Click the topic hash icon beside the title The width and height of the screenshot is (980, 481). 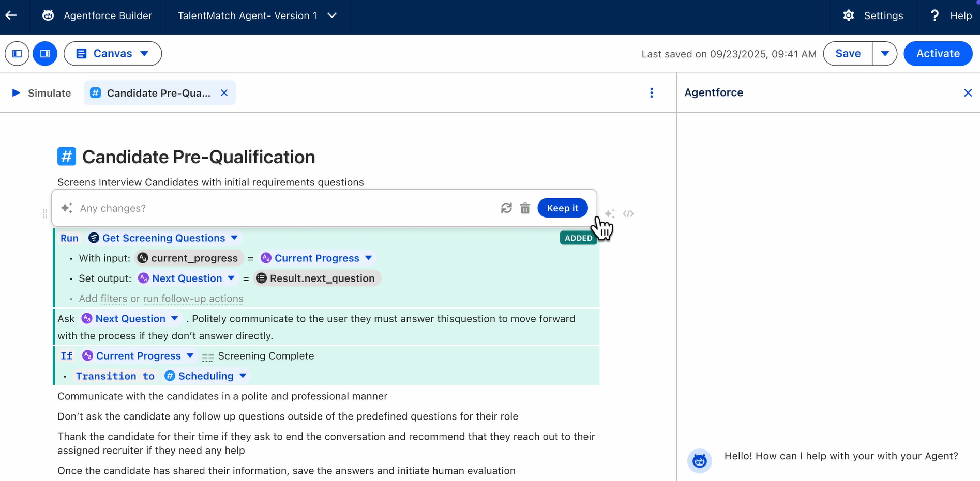click(67, 157)
